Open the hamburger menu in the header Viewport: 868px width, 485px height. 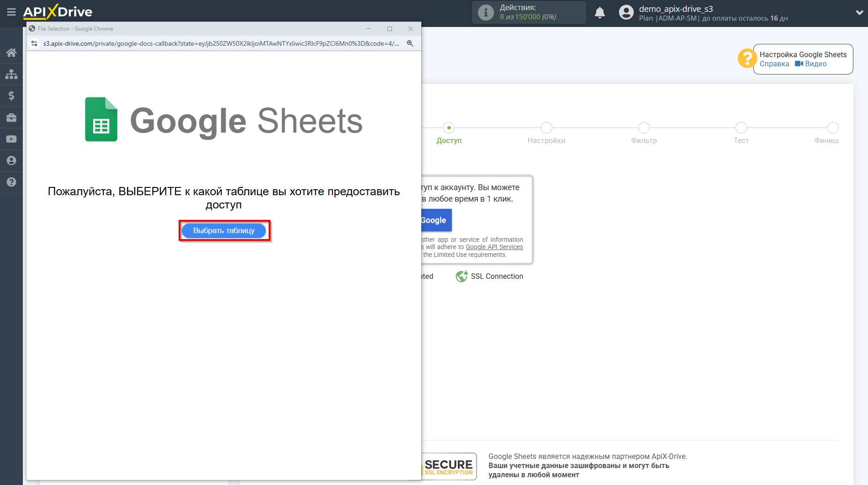[x=11, y=12]
